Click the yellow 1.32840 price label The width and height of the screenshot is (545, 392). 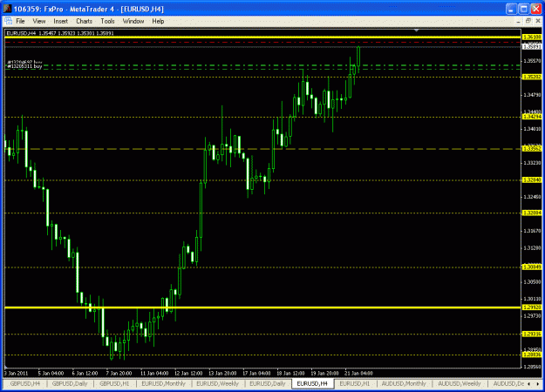532,179
